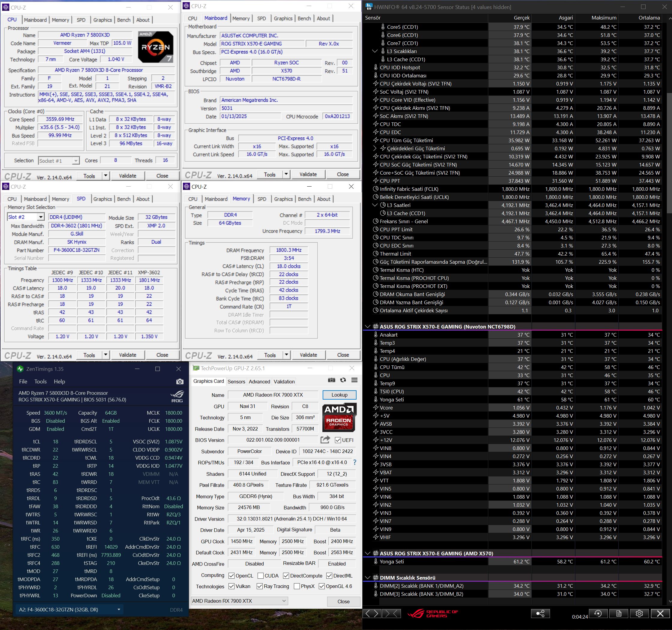672x630 pixels.
Task: Click the GPU-Z title bar icon
Action: (196, 368)
